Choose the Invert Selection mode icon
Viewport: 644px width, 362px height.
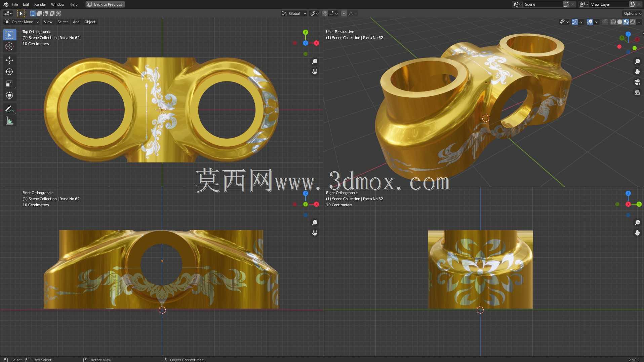coord(52,13)
